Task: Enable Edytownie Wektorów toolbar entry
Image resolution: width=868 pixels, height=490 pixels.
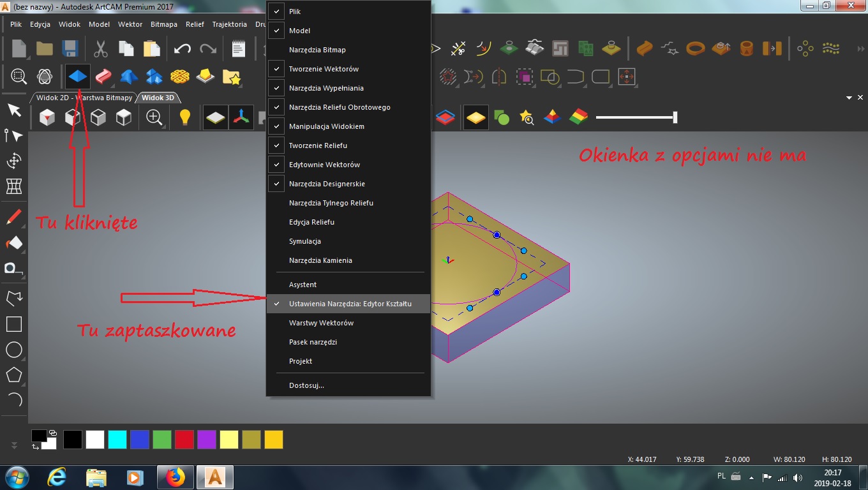Action: point(348,165)
